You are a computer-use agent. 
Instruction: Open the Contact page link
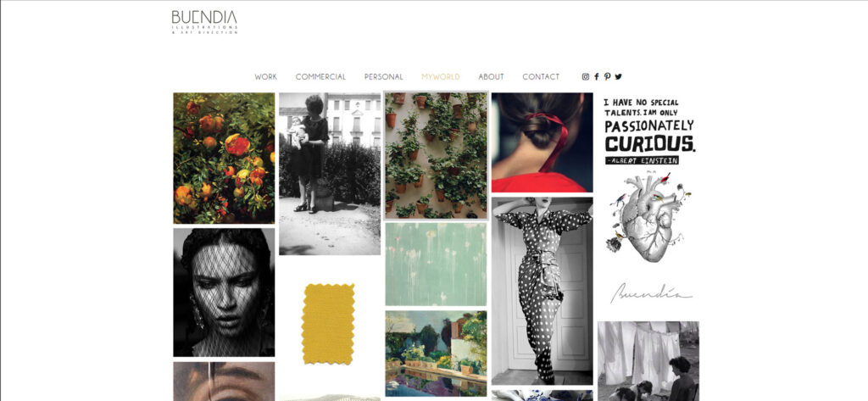coord(541,77)
